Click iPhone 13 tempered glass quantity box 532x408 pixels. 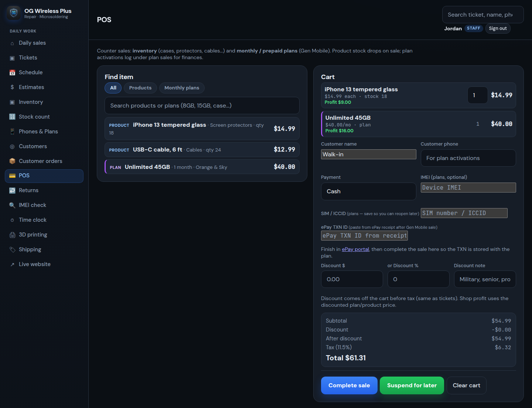tap(478, 95)
